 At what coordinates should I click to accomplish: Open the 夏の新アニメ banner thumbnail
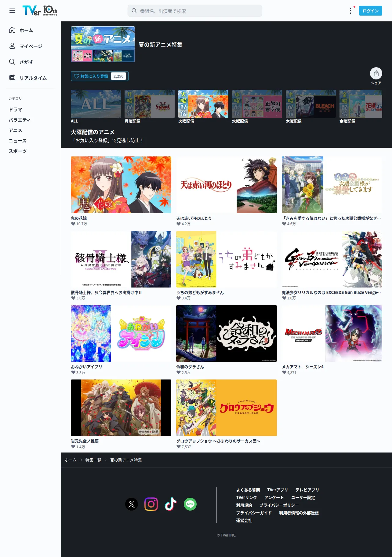pos(103,44)
